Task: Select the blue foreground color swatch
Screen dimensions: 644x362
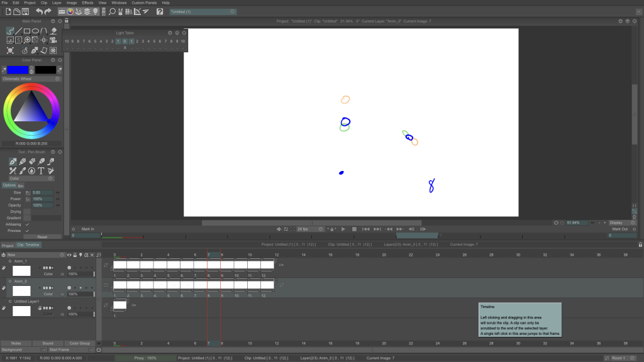Action: (x=18, y=70)
